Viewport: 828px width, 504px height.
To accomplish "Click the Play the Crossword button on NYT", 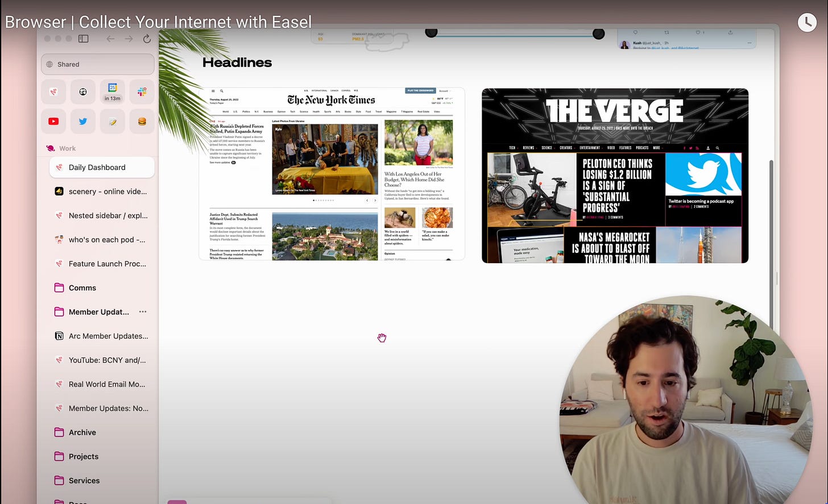I will pos(420,90).
